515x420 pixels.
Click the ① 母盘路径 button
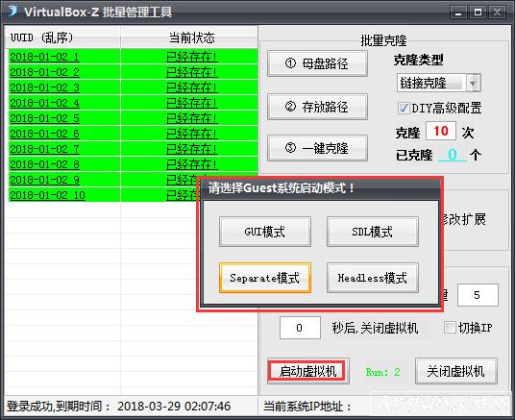click(x=317, y=63)
